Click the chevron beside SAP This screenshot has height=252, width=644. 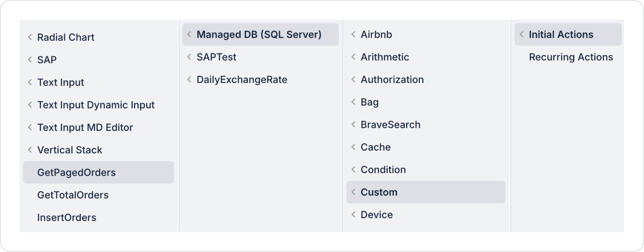30,60
